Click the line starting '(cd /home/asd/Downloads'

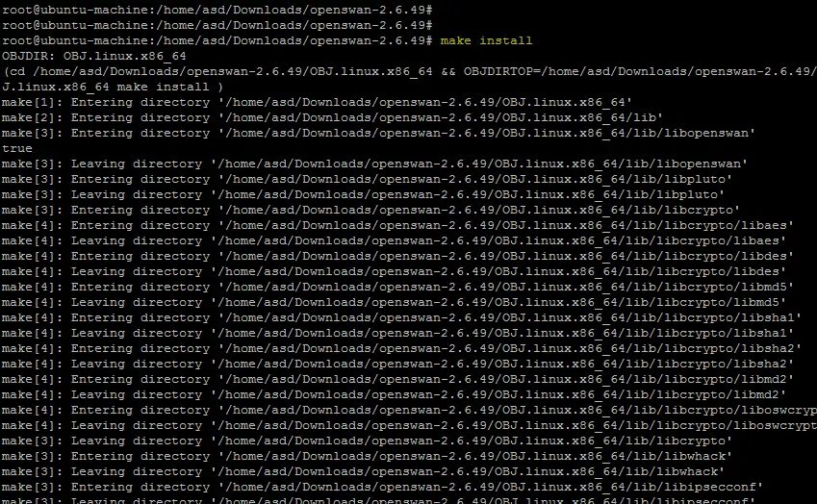point(409,71)
